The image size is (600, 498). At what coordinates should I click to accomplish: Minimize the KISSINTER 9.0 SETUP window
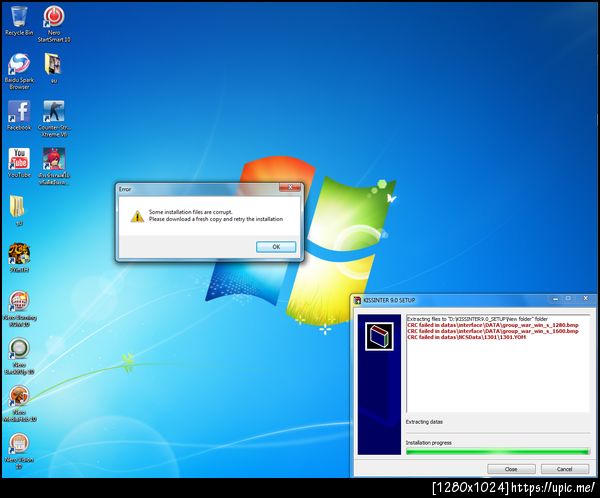coord(556,299)
